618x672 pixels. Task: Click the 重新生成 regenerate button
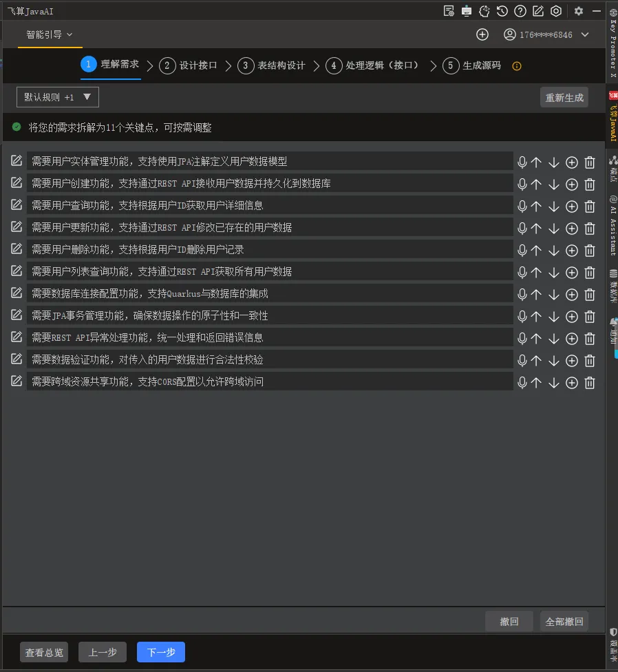click(x=564, y=96)
